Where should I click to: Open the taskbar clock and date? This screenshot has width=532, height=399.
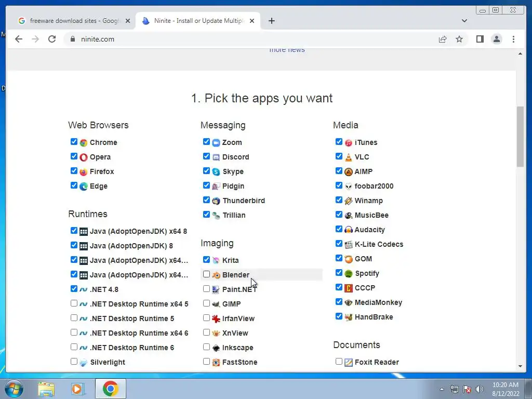(x=506, y=389)
